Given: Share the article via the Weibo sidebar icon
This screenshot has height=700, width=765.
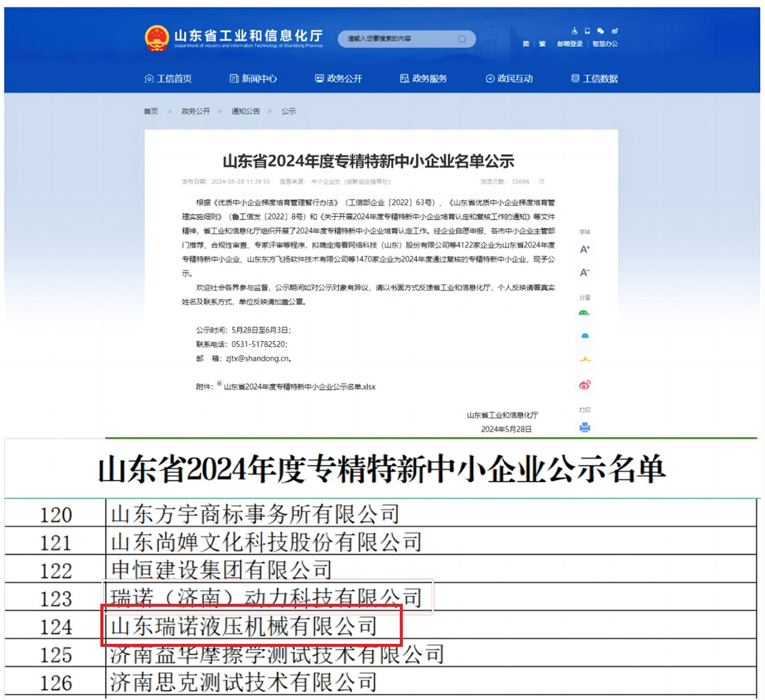Looking at the screenshot, I should 584,384.
